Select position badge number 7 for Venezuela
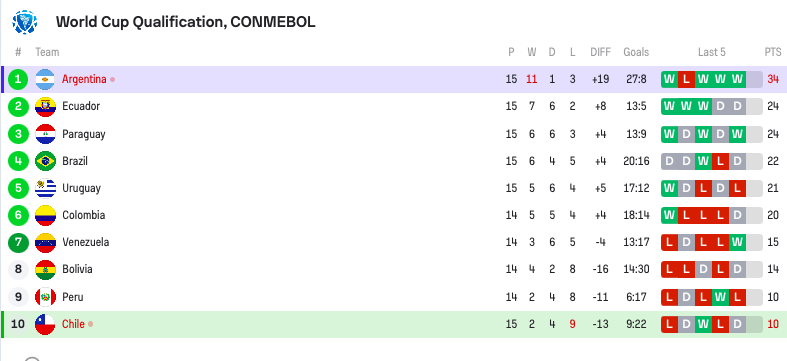 (19, 243)
